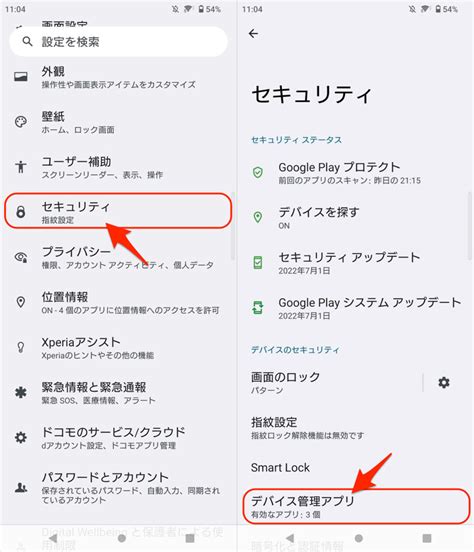This screenshot has height=552, width=474.
Task: Open セキュリティ アップデート entry
Action: (x=355, y=263)
